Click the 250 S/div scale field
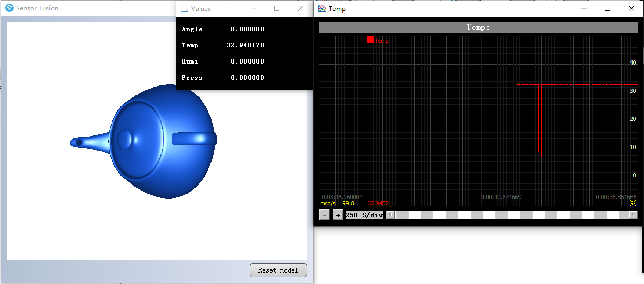Image resolution: width=644 pixels, height=284 pixels. coord(365,215)
